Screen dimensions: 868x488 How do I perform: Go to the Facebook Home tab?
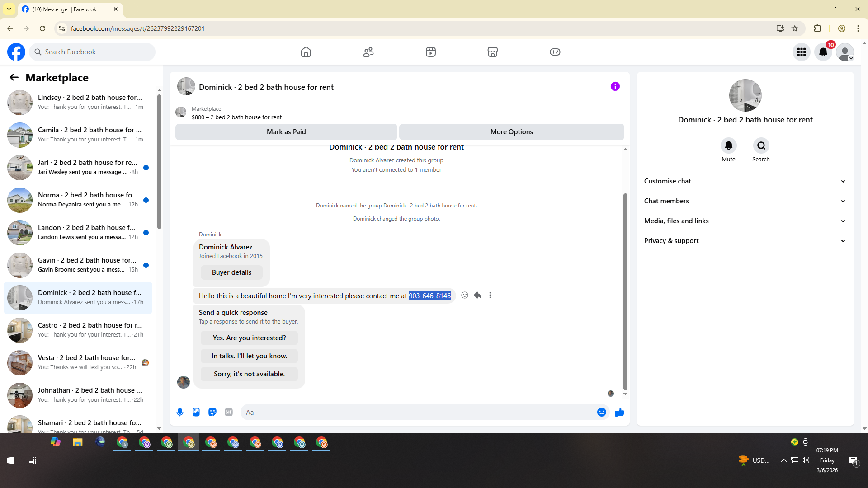(x=306, y=52)
